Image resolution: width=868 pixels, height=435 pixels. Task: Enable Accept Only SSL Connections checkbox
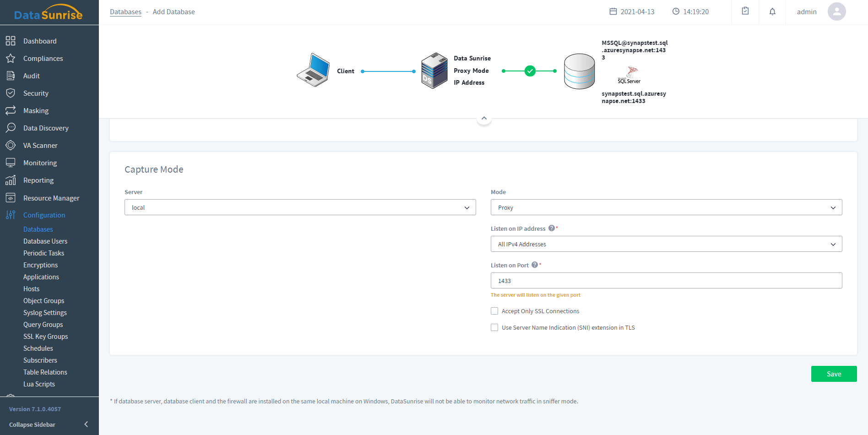(494, 311)
